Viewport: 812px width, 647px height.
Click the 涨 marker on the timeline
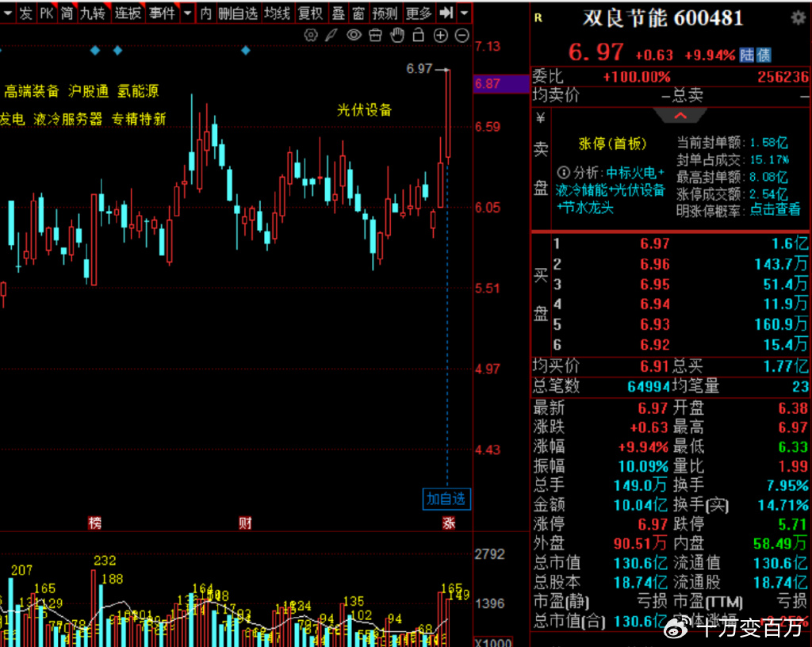tap(449, 523)
